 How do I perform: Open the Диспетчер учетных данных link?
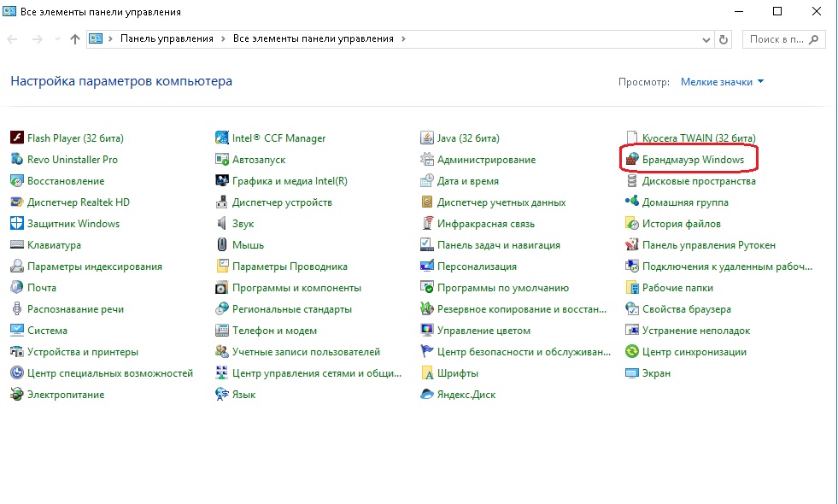[x=501, y=202]
